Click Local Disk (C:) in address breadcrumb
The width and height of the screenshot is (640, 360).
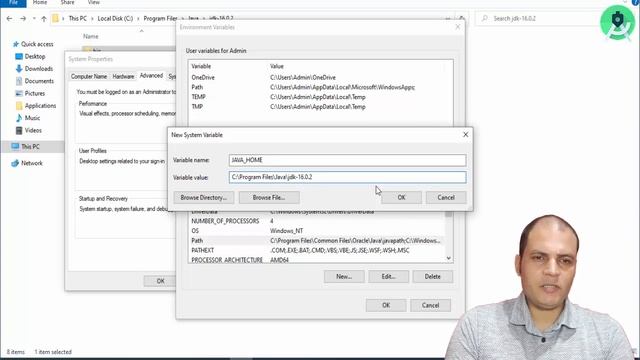point(115,18)
